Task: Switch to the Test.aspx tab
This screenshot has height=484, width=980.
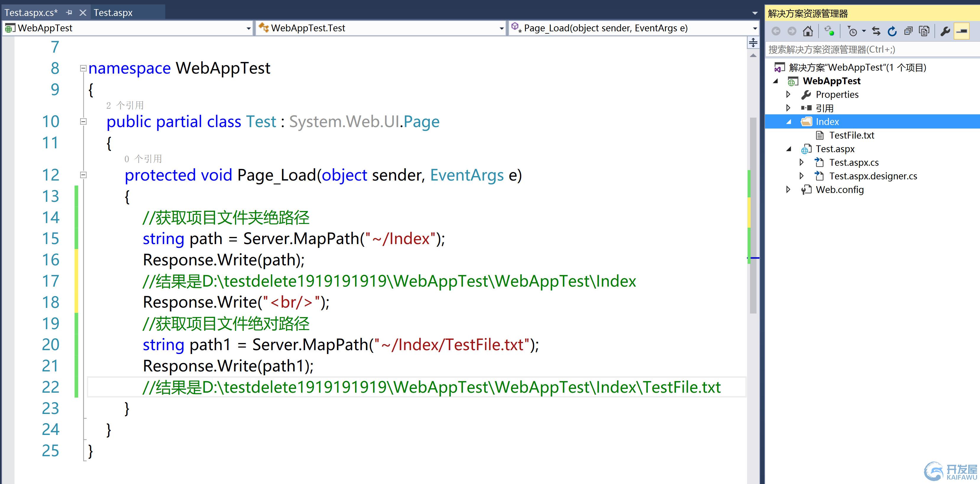Action: click(113, 12)
